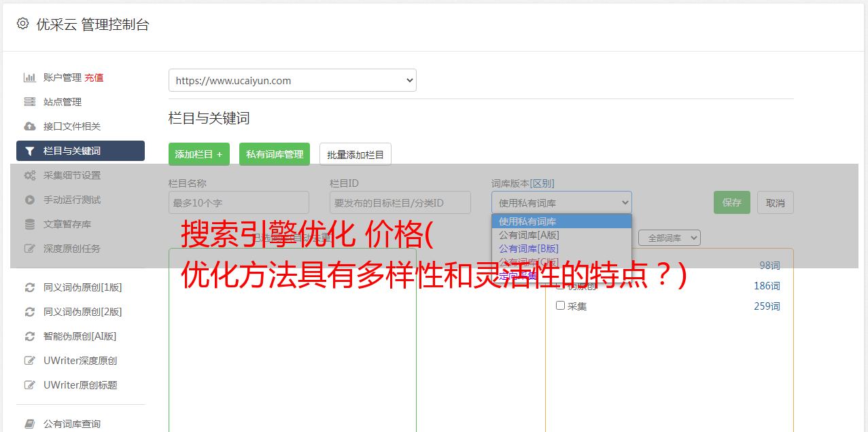
Task: Click the 取消 button
Action: pos(776,202)
